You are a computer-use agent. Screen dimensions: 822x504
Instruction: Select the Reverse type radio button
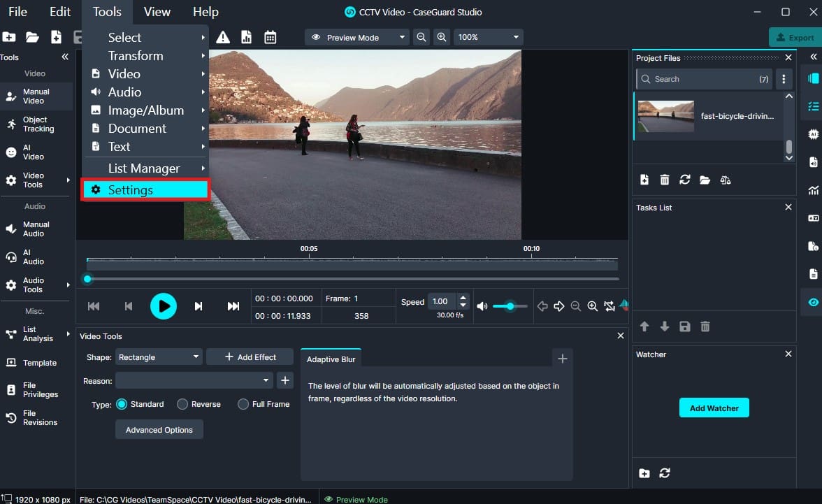(x=182, y=404)
